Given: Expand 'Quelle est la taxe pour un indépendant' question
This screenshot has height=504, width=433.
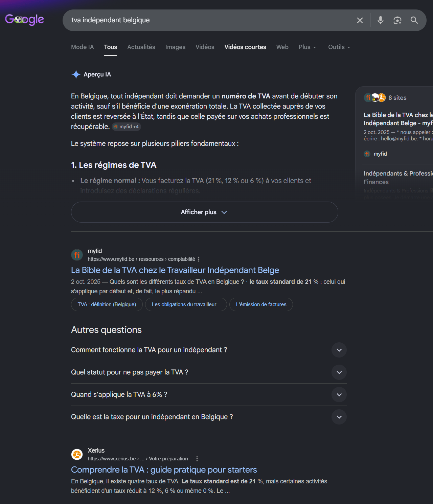Looking at the screenshot, I should 209,417.
